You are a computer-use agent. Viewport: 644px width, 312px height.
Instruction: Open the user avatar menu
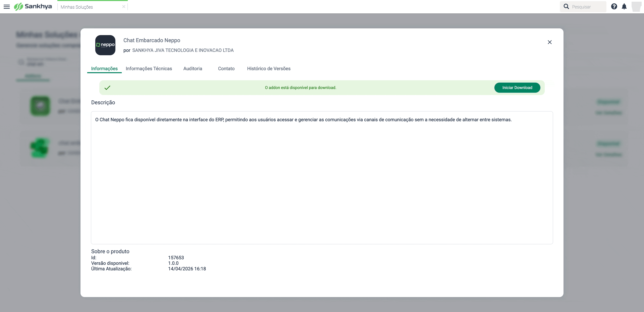coord(636,7)
